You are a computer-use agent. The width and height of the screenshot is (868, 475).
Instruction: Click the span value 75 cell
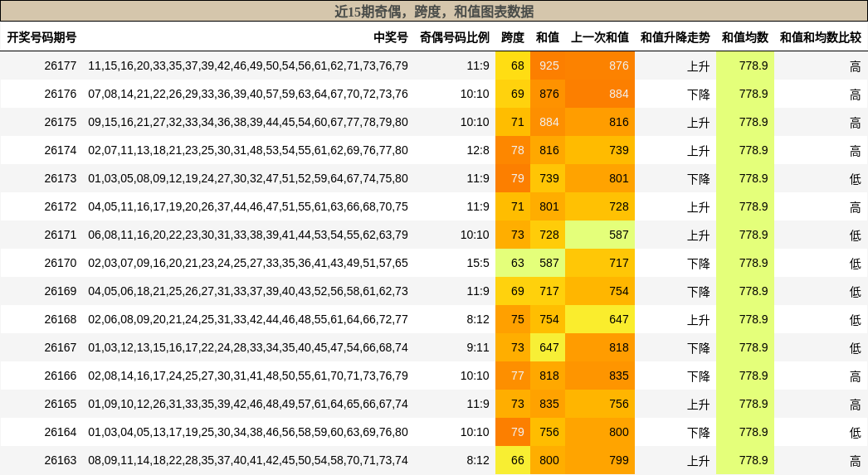tap(513, 320)
